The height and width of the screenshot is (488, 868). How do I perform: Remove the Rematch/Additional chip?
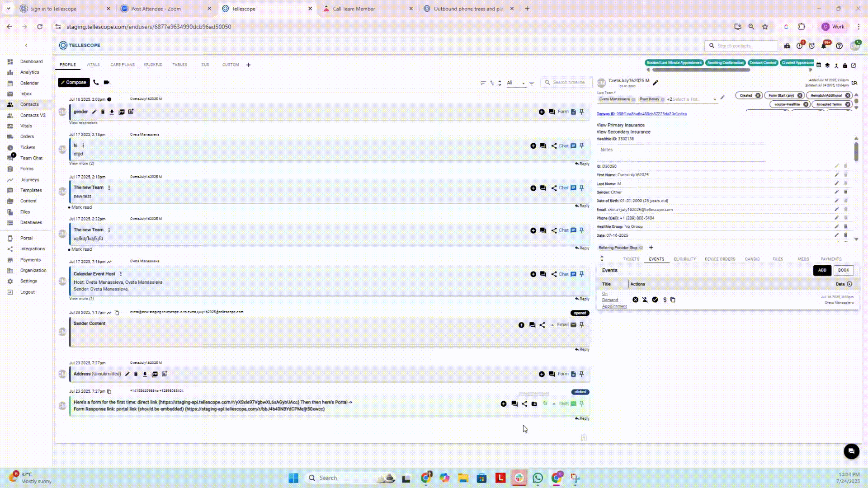[x=848, y=95]
